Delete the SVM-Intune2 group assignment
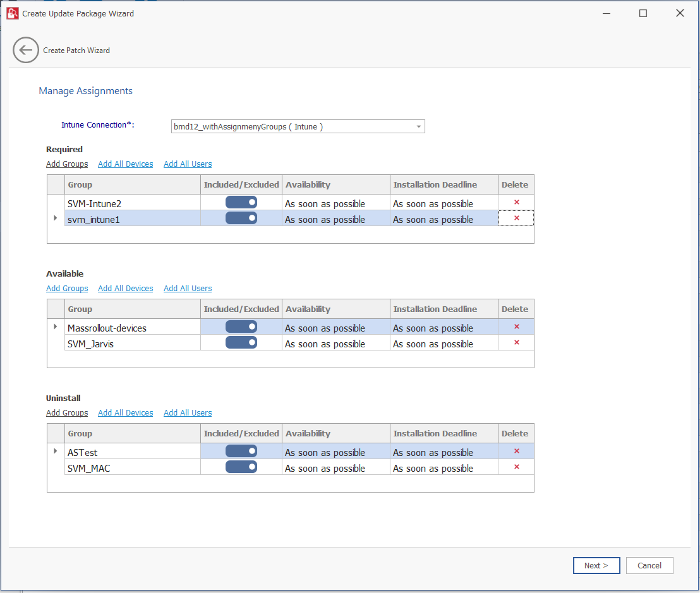Viewport: 700px width, 593px height. (516, 202)
